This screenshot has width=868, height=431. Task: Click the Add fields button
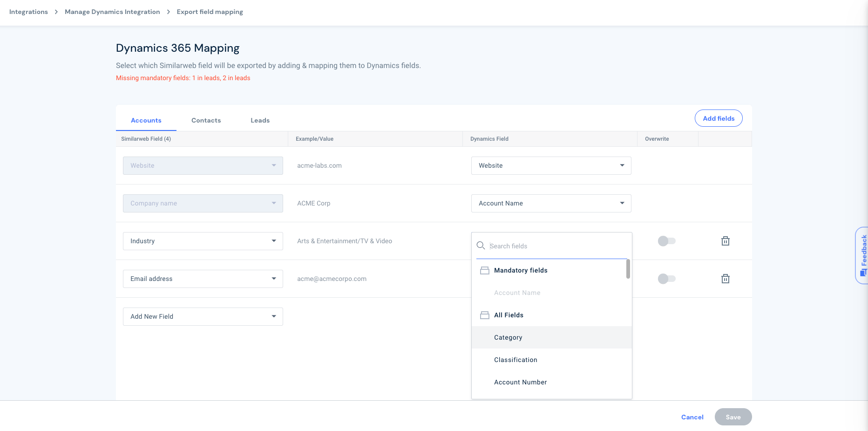click(x=719, y=118)
